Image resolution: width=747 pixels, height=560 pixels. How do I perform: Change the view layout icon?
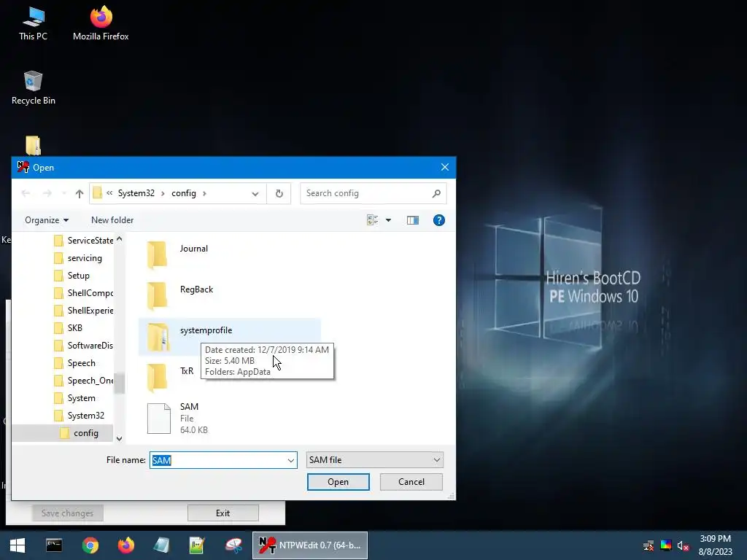pos(373,220)
